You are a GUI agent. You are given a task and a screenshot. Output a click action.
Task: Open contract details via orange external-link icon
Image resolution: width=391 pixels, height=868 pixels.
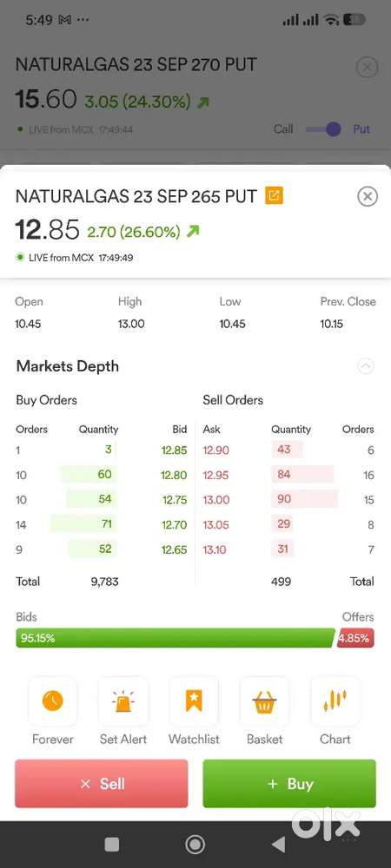click(x=275, y=196)
